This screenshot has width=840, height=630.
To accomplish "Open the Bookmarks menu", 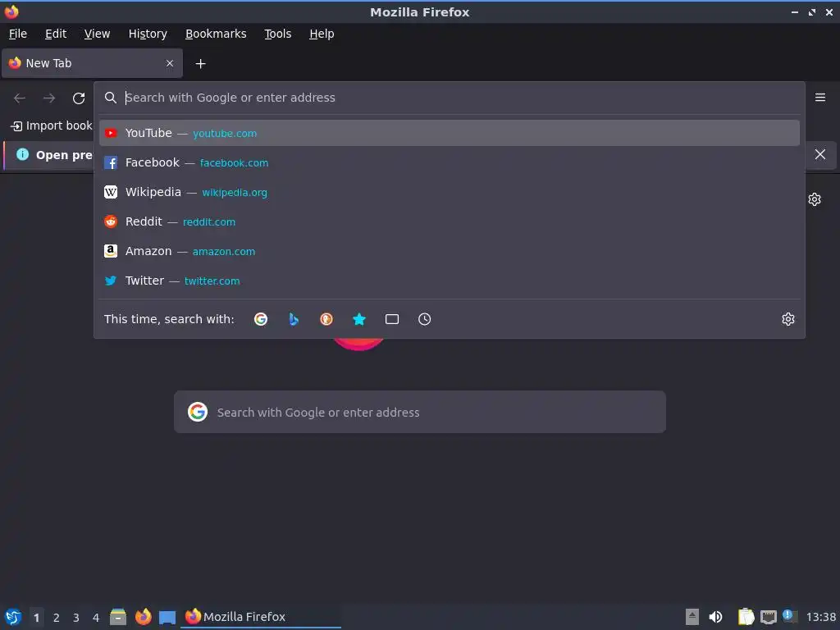I will (x=216, y=34).
